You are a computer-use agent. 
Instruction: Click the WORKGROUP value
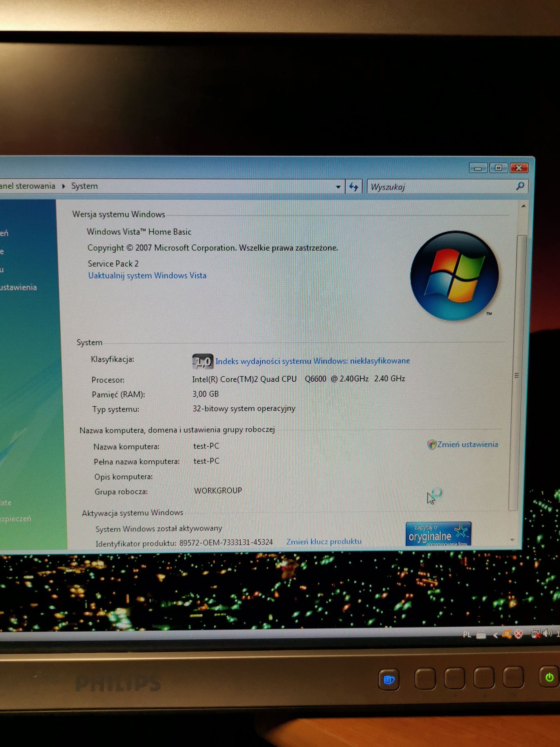(218, 491)
